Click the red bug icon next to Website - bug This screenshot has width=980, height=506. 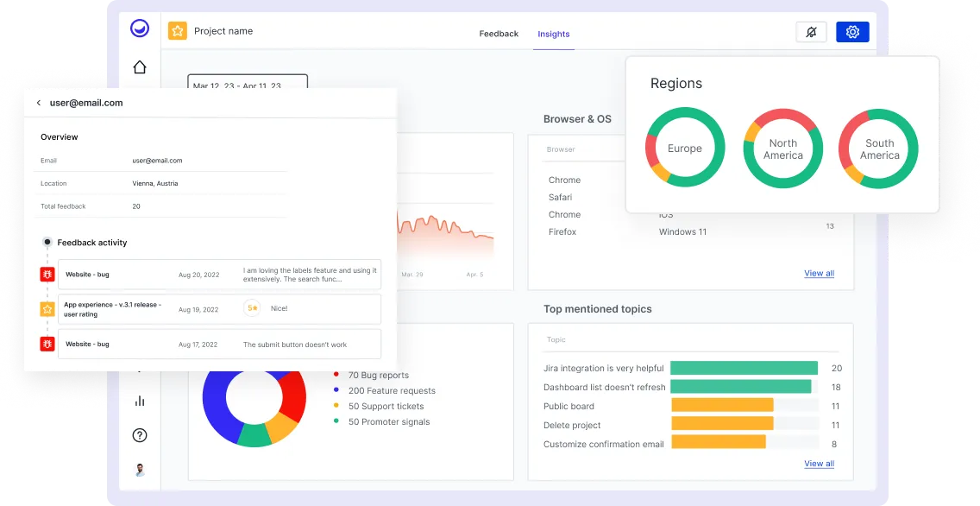pyautogui.click(x=47, y=274)
